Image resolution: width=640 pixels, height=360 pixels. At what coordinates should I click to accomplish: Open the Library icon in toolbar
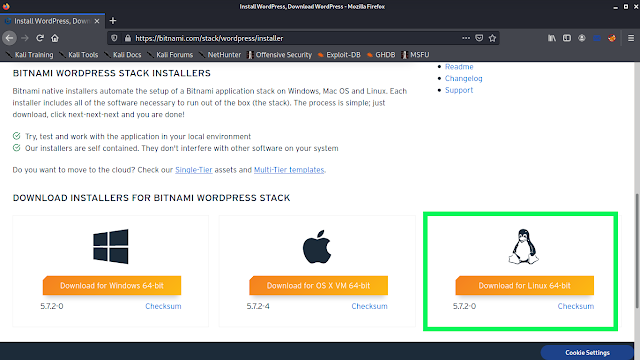coord(552,38)
